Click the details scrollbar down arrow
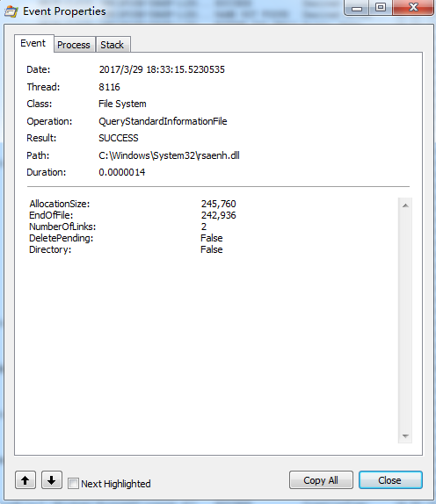Screen dimensions: 436x504 [405, 436]
